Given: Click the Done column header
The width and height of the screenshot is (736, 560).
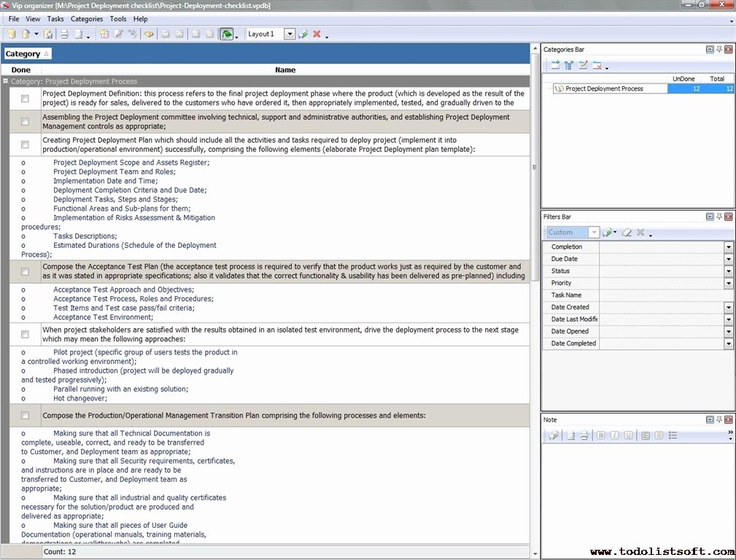Looking at the screenshot, I should point(21,70).
